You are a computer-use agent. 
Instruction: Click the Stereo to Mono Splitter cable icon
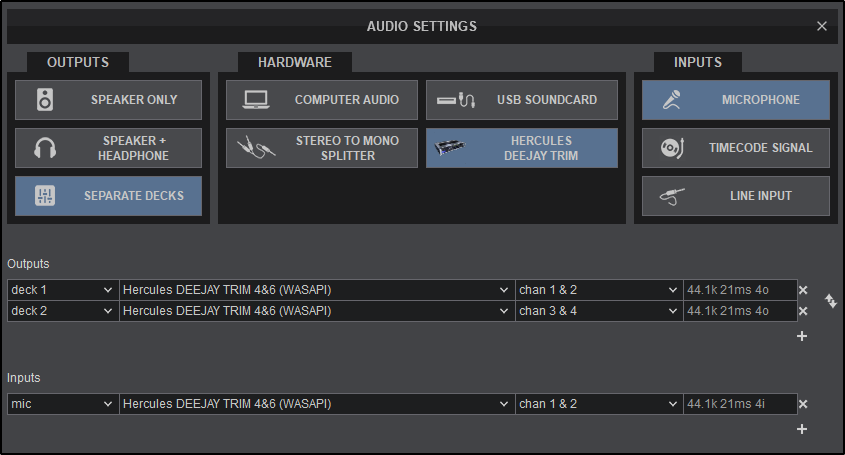click(x=256, y=148)
